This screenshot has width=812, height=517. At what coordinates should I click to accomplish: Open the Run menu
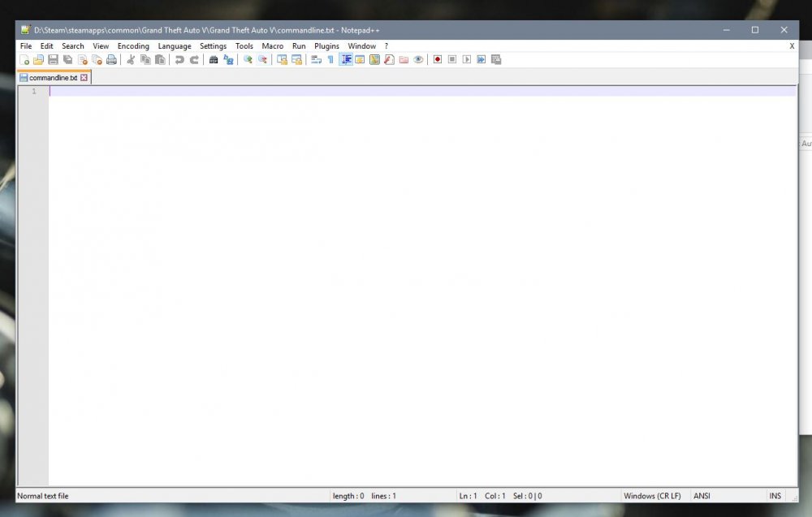tap(299, 46)
